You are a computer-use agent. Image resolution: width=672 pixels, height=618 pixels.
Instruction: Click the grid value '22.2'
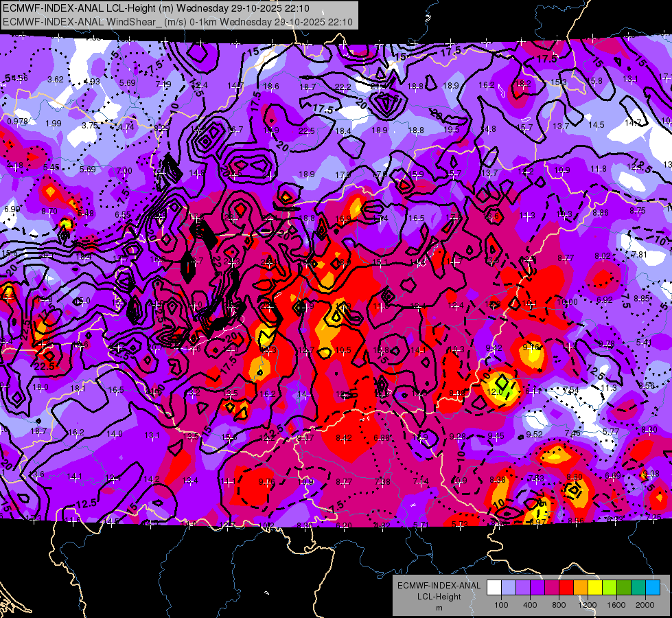click(x=343, y=87)
